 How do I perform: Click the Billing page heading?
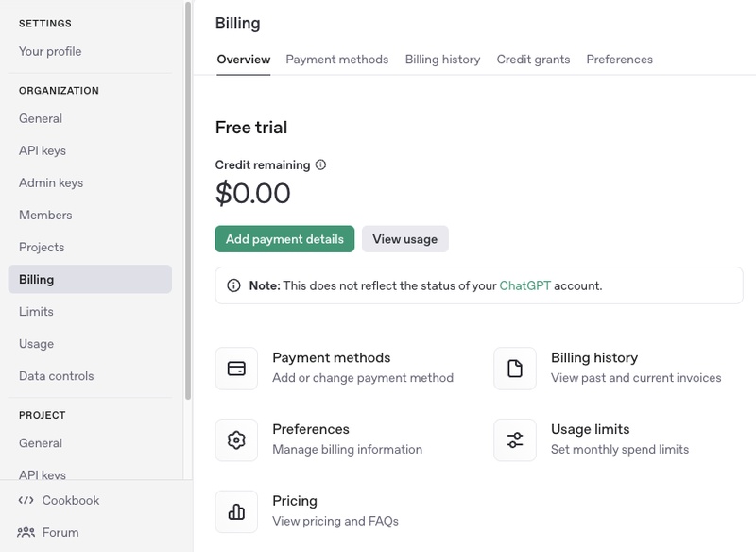[x=238, y=23]
